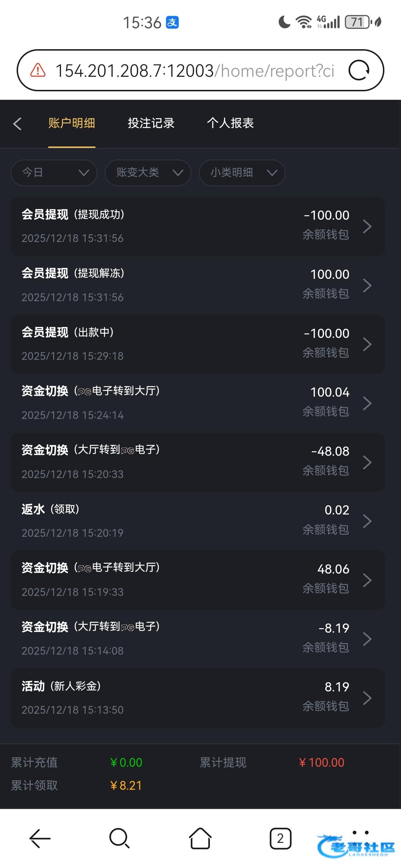Tap the insecure-site warning triangle icon
The image size is (401, 868).
pyautogui.click(x=38, y=70)
